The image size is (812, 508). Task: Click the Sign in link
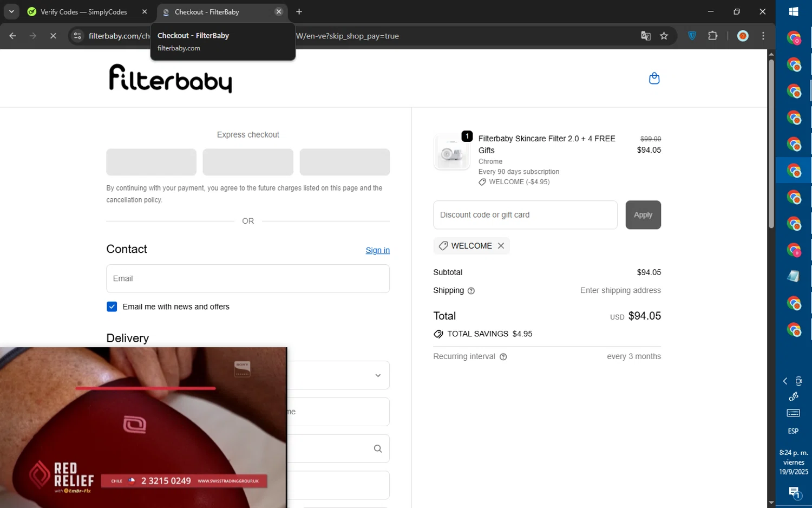pyautogui.click(x=377, y=250)
